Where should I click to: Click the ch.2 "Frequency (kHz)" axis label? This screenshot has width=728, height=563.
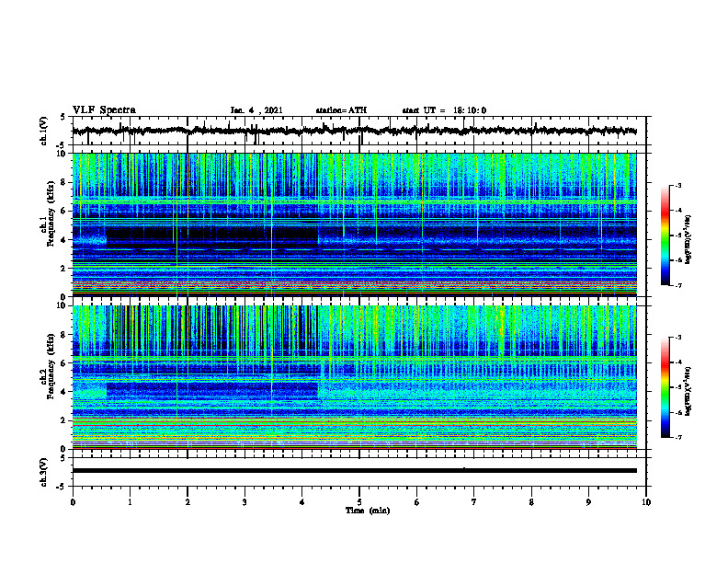click(x=51, y=366)
